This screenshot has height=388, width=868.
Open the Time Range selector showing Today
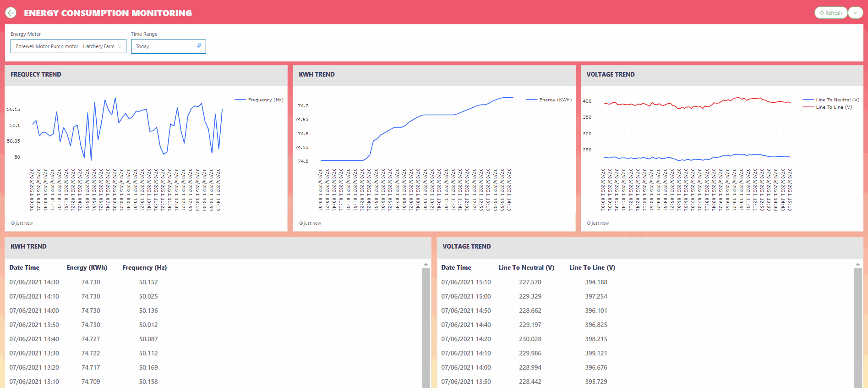163,46
